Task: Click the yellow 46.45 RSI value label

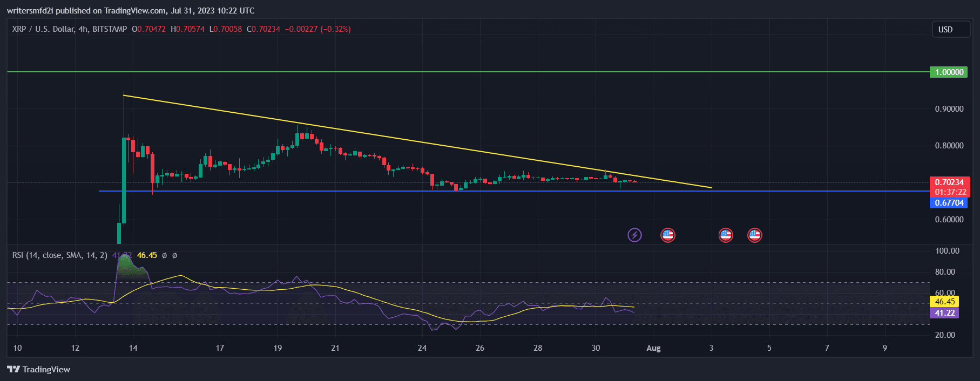Action: 944,302
